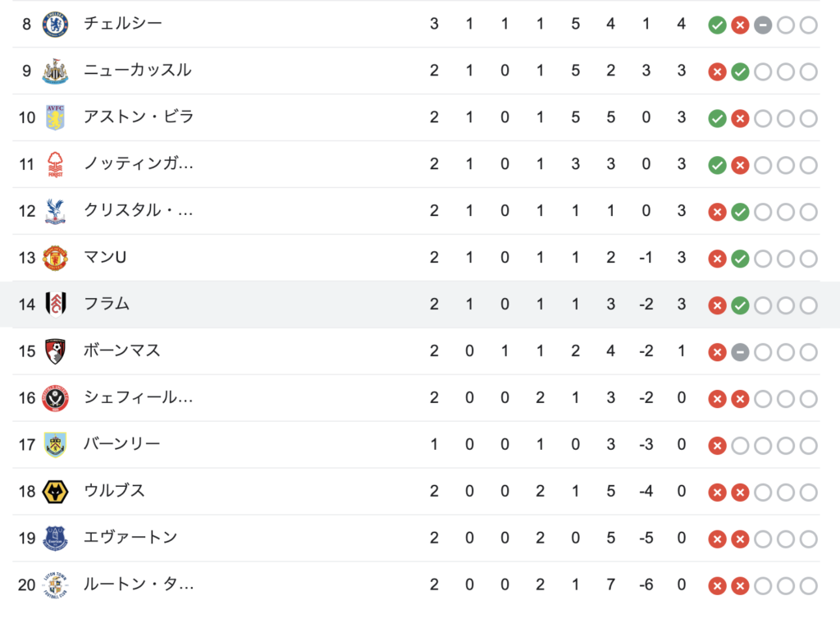Open the エヴァートン team link

pos(130,538)
